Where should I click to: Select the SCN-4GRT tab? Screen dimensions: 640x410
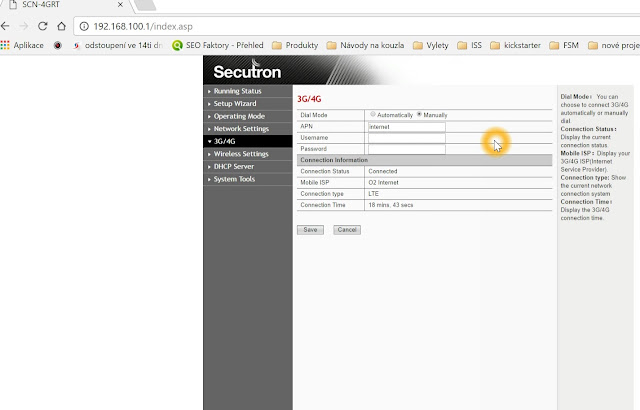[x=65, y=5]
